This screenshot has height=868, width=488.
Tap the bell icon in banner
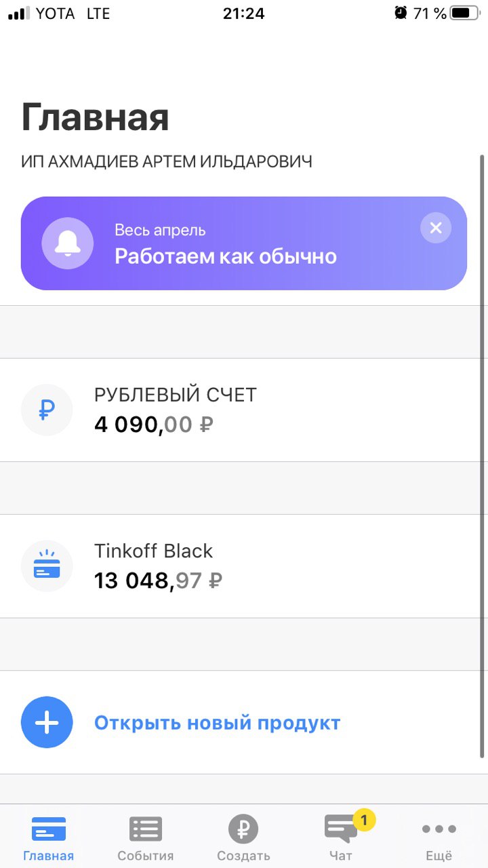coord(67,243)
